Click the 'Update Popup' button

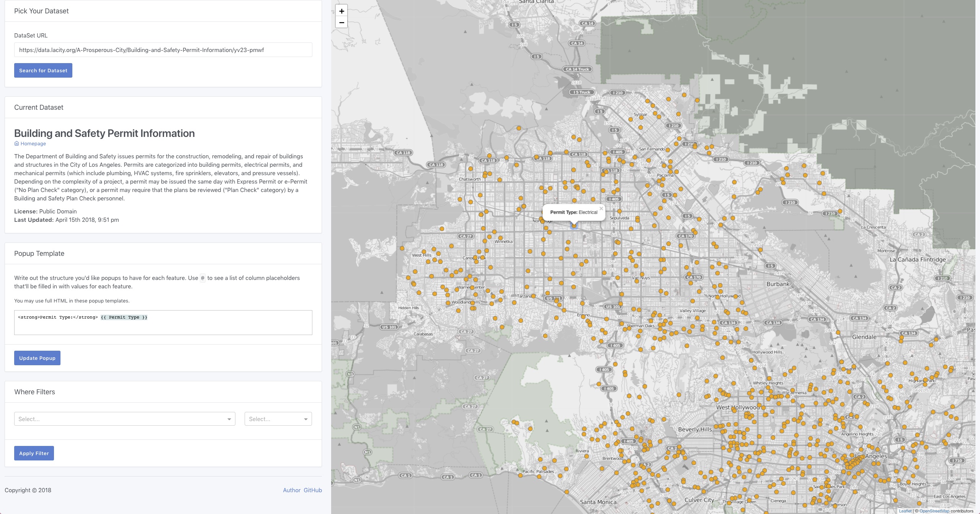point(37,358)
